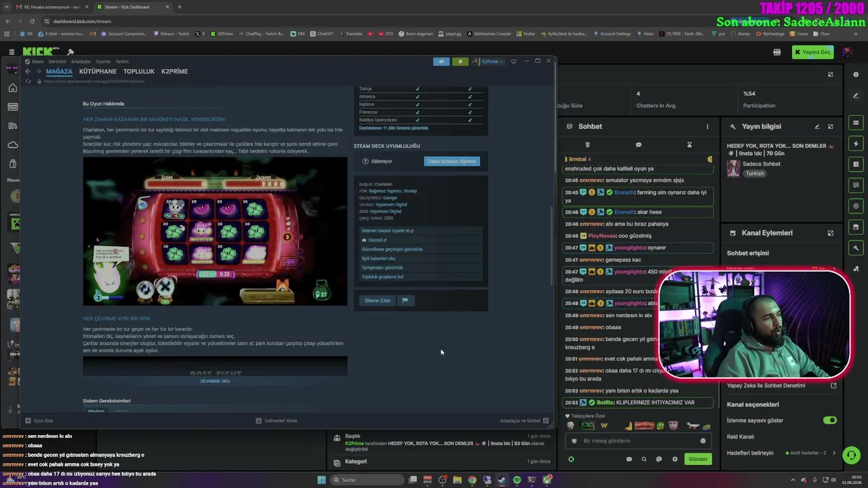Viewport: 868px width, 488px height.
Task: Click the hourglass icon in chat toolbar
Action: point(690,144)
